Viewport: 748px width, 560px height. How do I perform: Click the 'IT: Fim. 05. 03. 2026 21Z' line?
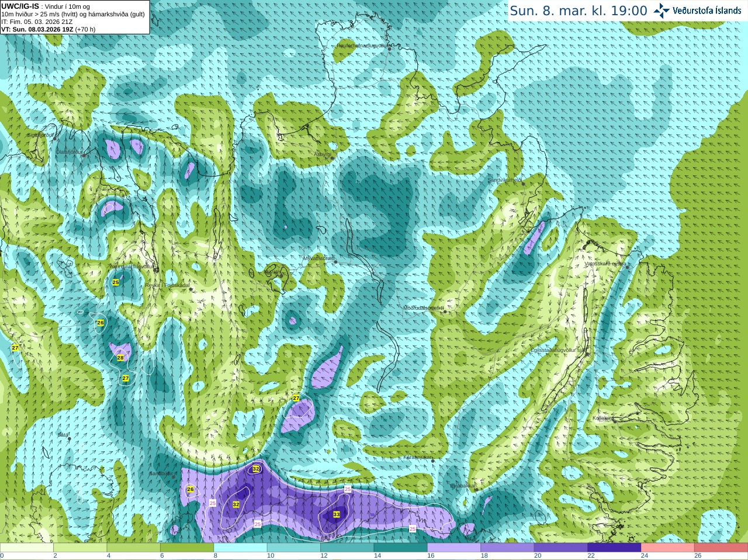pos(37,22)
